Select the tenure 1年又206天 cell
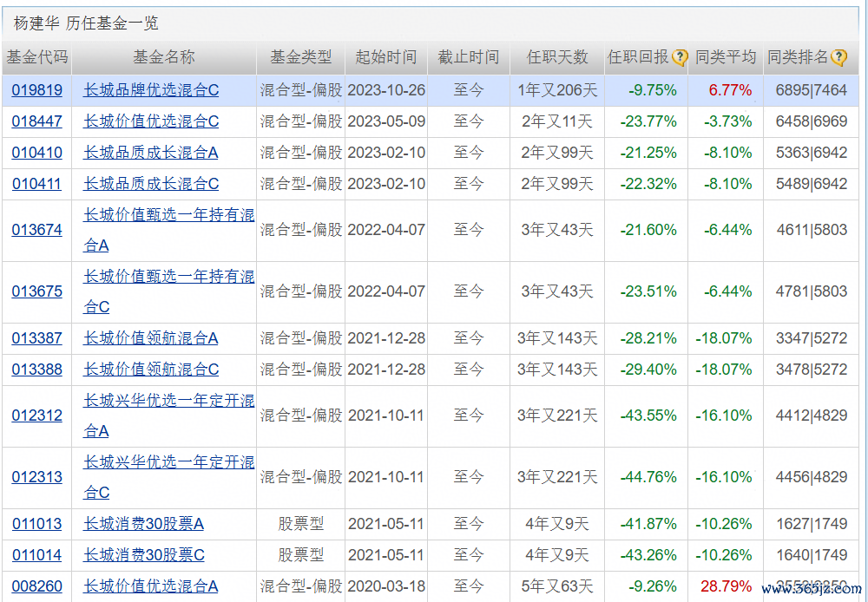The height and width of the screenshot is (602, 868). [557, 90]
